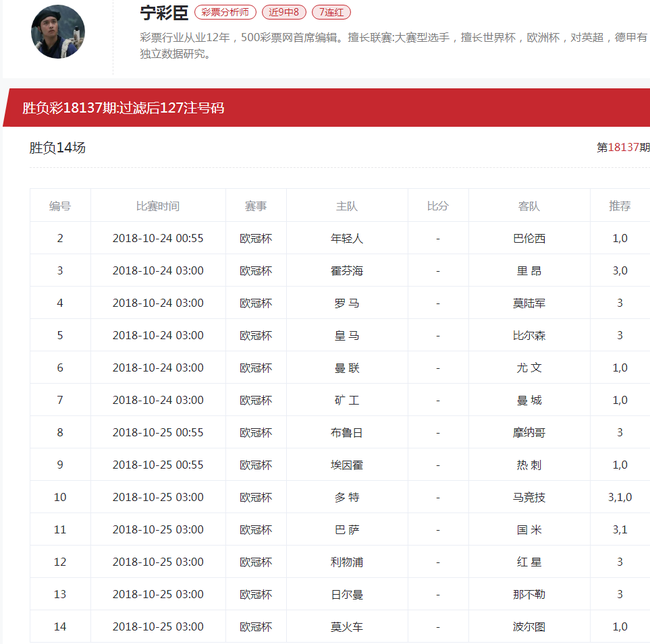Select away team 巴伦西

tap(529, 238)
